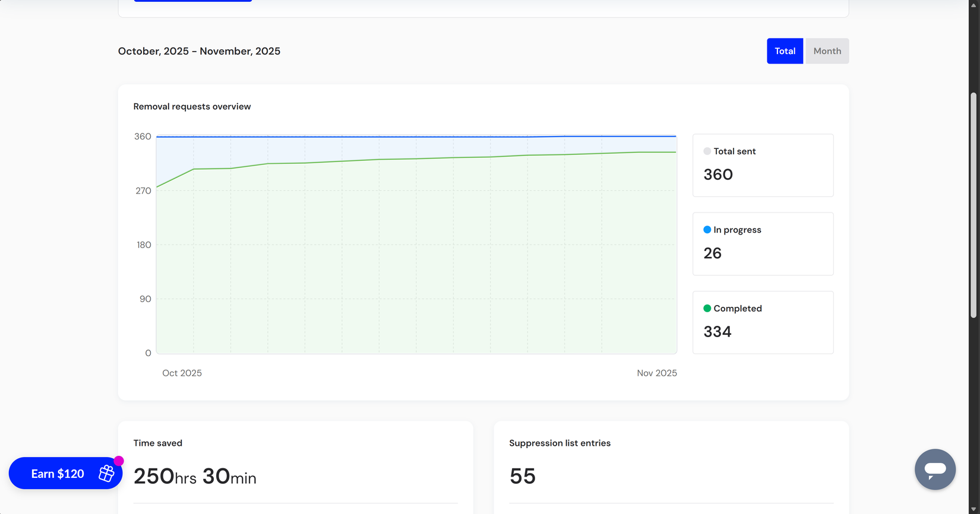Click the scrollbar up arrow

pyautogui.click(x=973, y=4)
